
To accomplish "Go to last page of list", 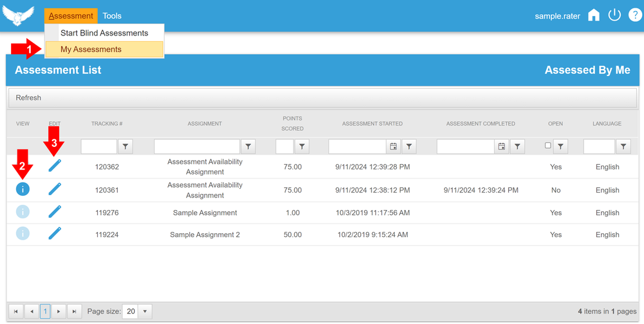I will (74, 312).
